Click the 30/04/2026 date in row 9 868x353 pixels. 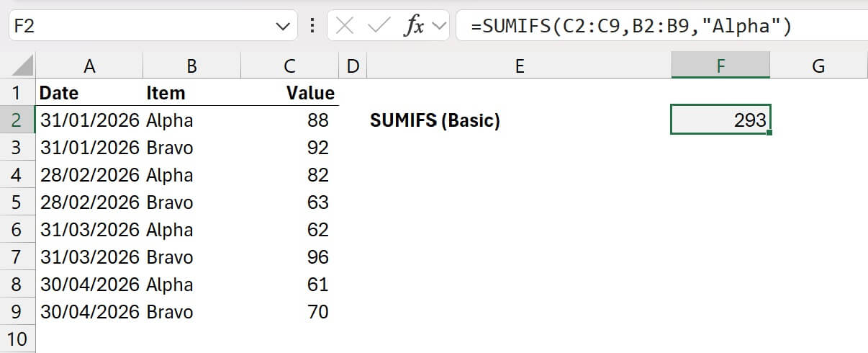click(89, 312)
